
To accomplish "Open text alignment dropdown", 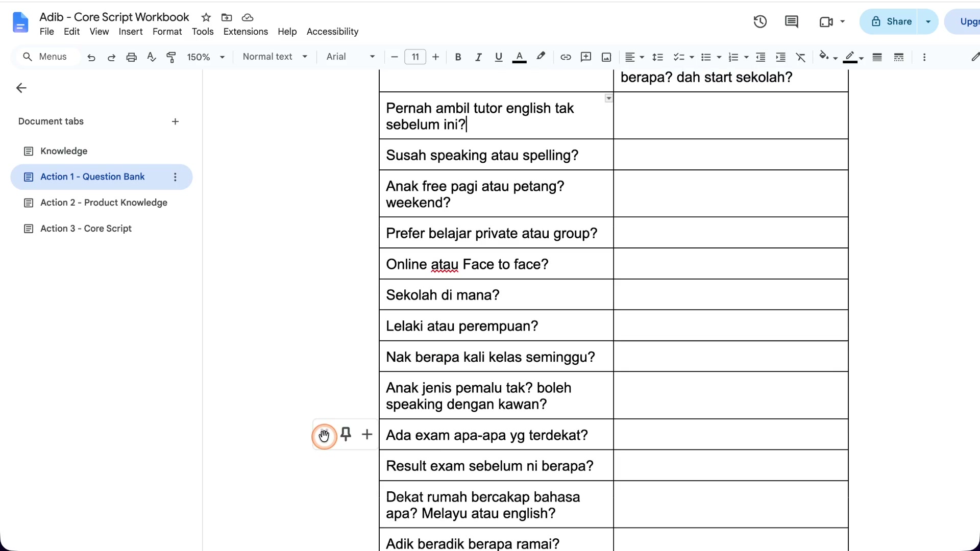I will [x=634, y=57].
